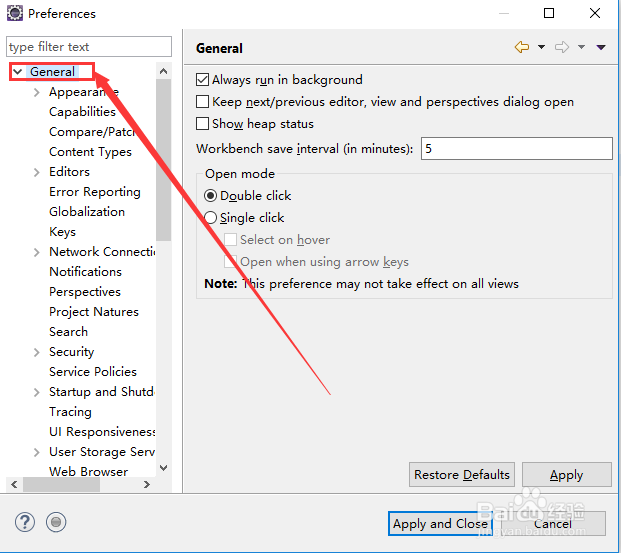Open Project Natures preference page
Viewport: 621px width, 553px height.
pos(94,312)
